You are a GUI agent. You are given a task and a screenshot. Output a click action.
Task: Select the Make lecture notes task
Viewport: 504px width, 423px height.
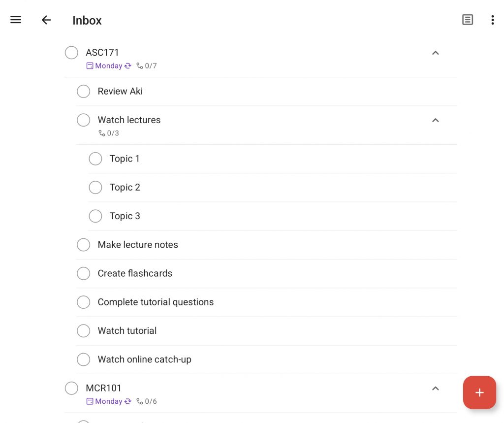pos(138,245)
